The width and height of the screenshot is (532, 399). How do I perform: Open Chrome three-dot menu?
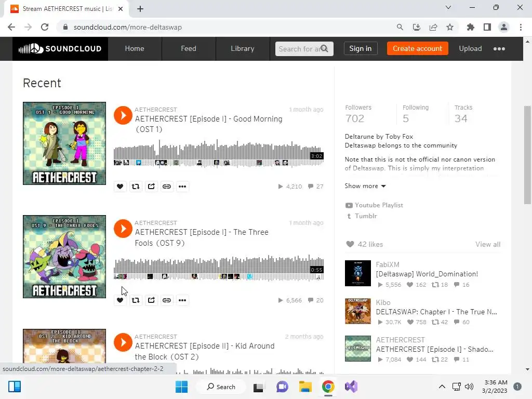pyautogui.click(x=521, y=27)
